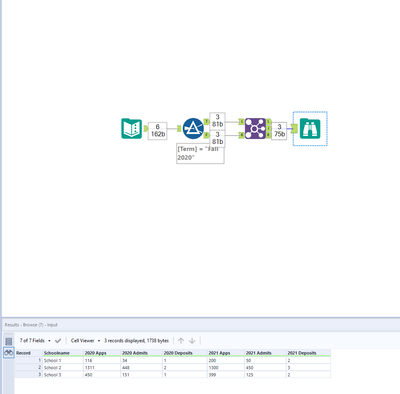Select the cell with value 1311
Viewport: 400px width, 394px height.
pos(102,368)
